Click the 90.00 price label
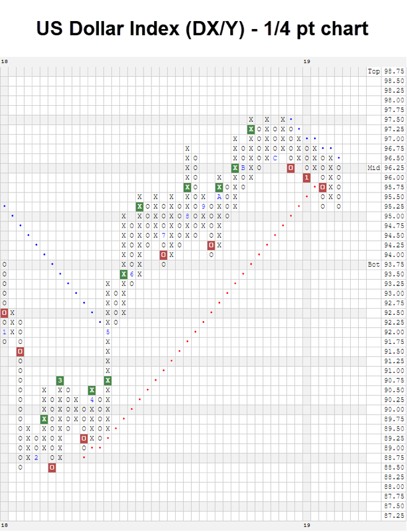407x532 pixels. click(x=394, y=409)
